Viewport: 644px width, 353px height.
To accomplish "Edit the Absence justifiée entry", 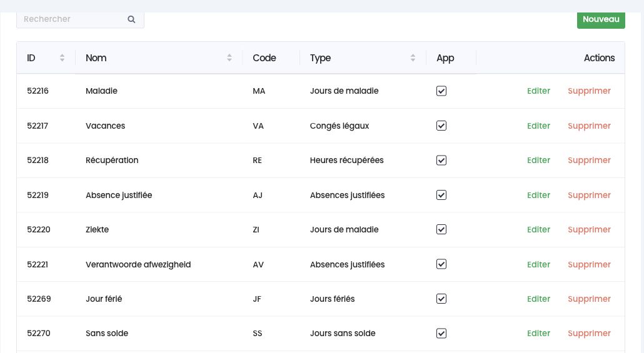I will coord(538,195).
